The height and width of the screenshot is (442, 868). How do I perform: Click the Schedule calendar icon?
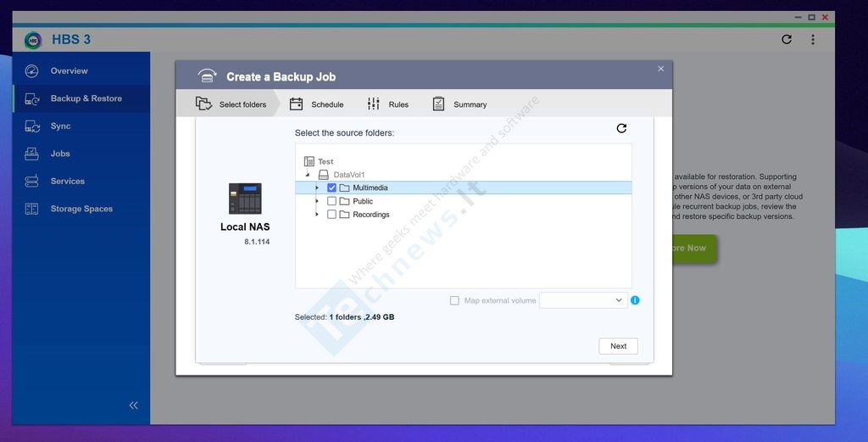point(296,104)
